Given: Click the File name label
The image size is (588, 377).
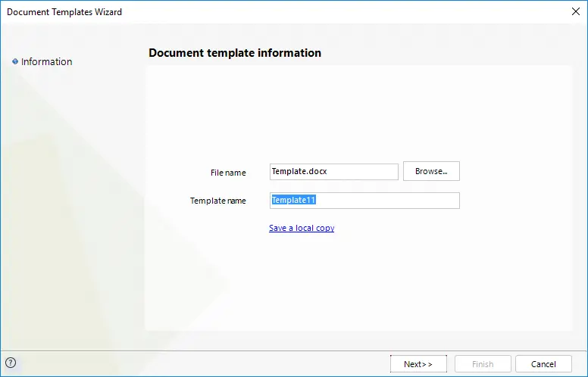Looking at the screenshot, I should [228, 173].
